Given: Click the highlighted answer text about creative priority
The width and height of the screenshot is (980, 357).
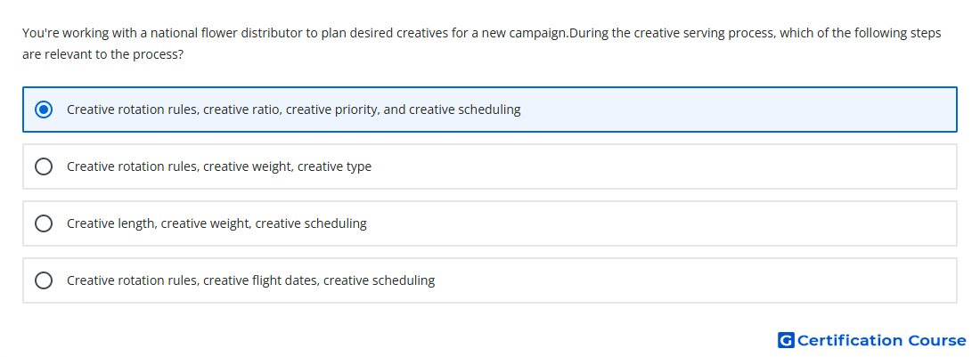Looking at the screenshot, I should coord(294,110).
